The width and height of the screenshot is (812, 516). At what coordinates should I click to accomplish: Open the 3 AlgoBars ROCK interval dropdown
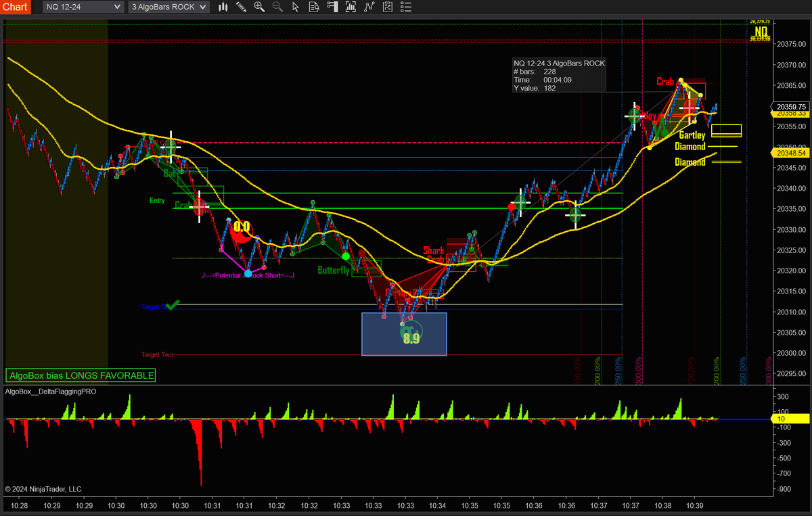point(168,7)
